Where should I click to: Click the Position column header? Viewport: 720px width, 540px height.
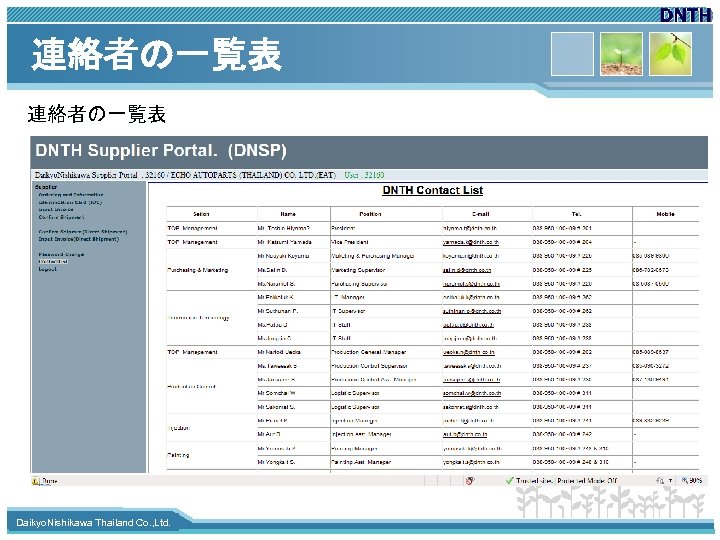[x=370, y=214]
